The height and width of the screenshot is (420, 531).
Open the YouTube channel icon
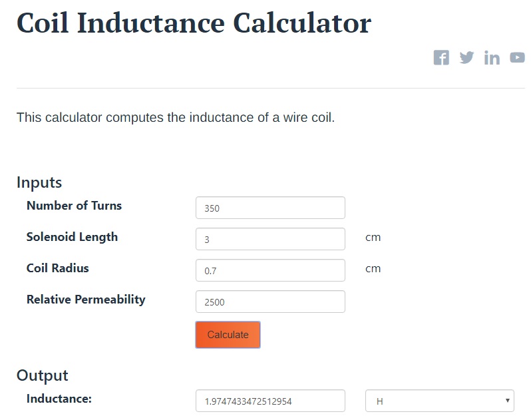click(517, 58)
